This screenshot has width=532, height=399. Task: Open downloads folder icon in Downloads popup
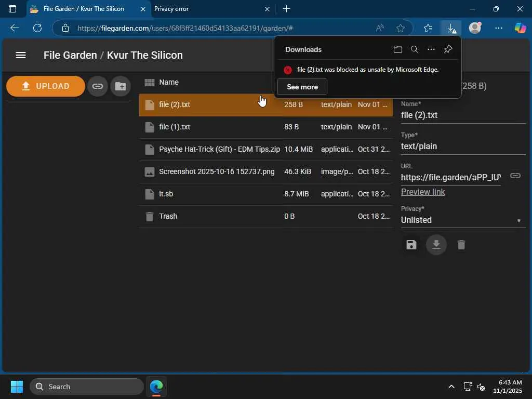click(397, 49)
